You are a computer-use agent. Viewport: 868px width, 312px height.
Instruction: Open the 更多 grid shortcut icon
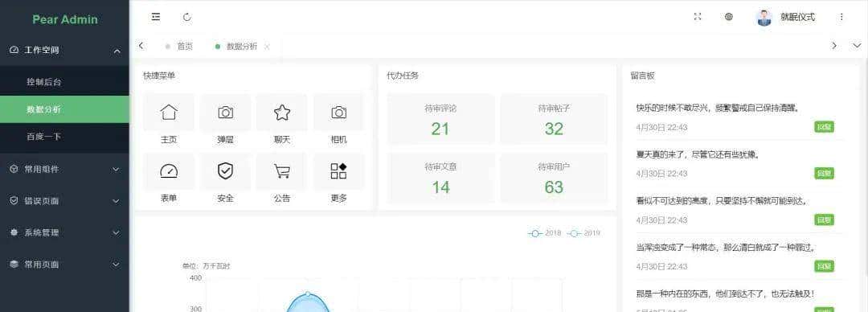[x=339, y=171]
